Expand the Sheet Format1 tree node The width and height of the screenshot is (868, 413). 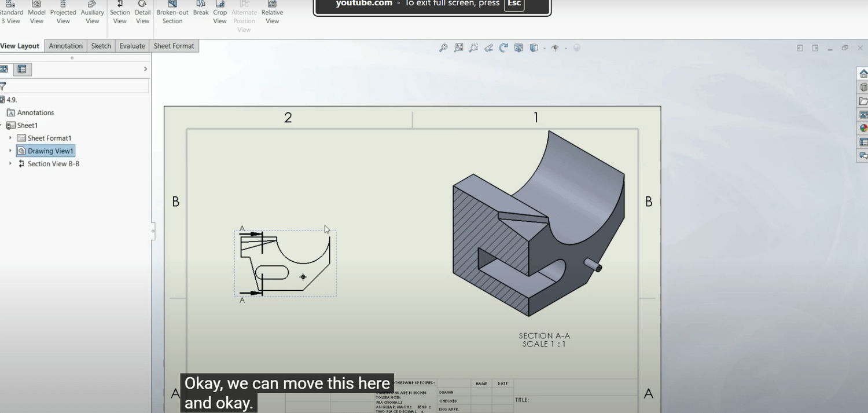(10, 138)
